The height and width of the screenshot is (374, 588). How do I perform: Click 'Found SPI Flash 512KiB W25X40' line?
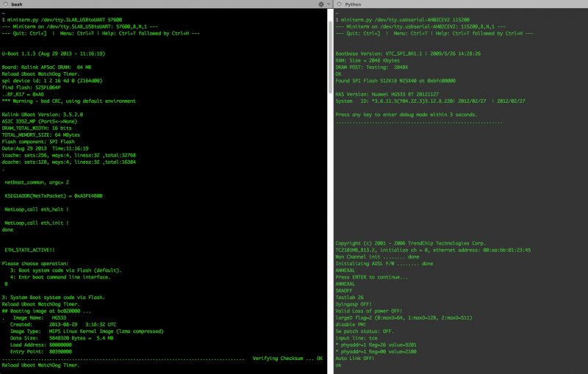pos(395,81)
